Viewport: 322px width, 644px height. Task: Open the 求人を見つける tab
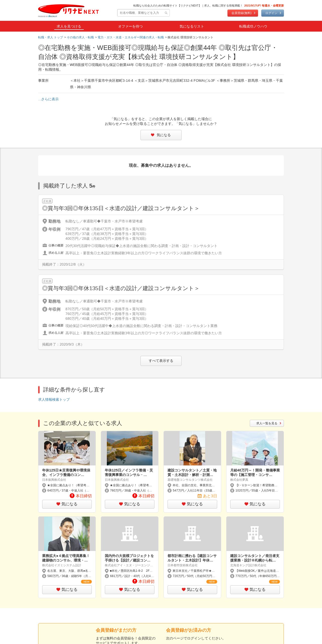tap(69, 26)
